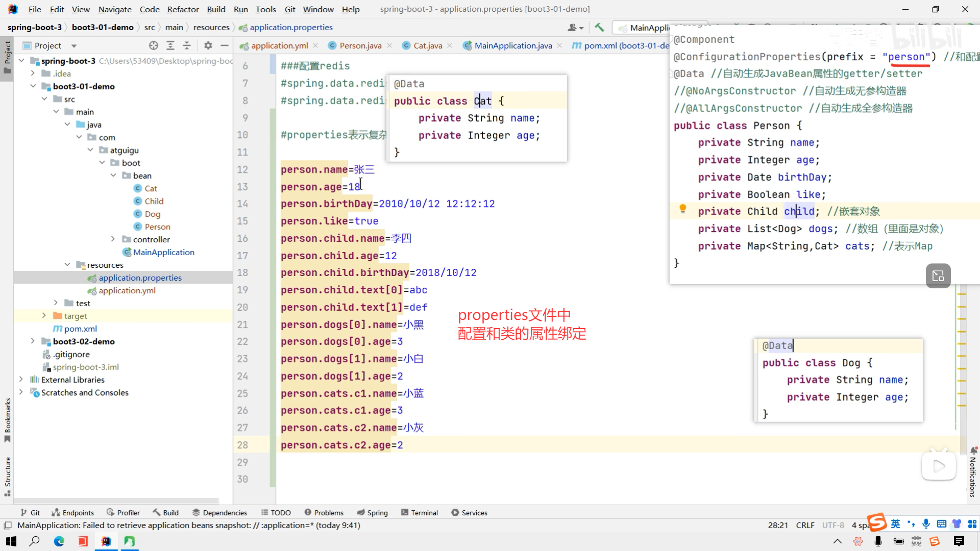Click the intention lightbulb icon
Screen dimensions: 980x551
(x=682, y=209)
